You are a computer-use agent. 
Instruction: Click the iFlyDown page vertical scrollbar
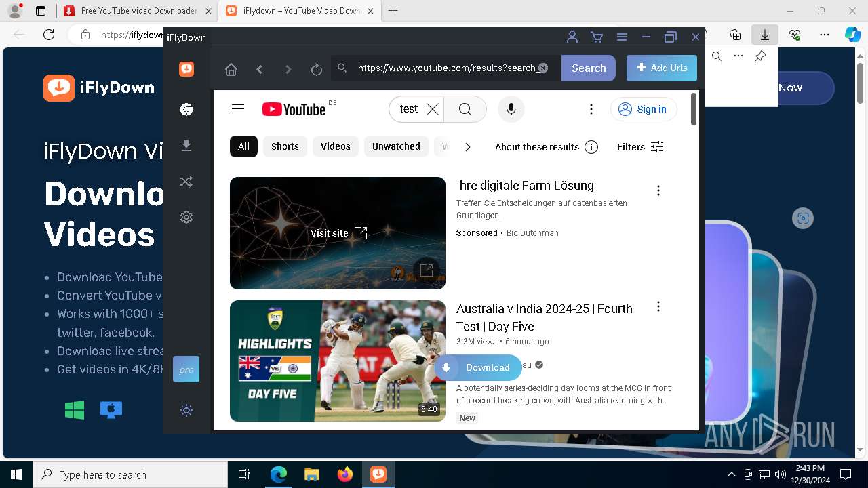[694, 110]
